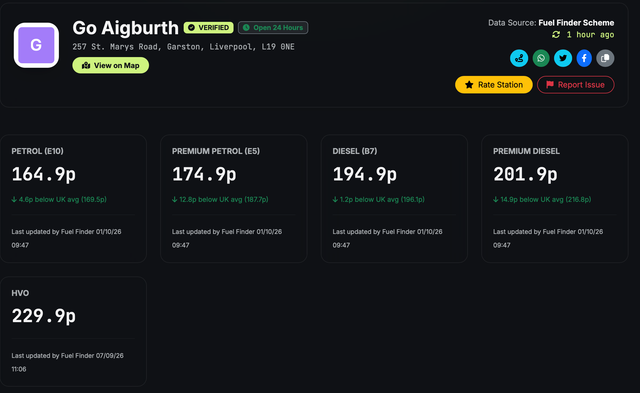Screen dimensions: 640x393
Task: Share station on WhatsApp
Action: tap(541, 58)
